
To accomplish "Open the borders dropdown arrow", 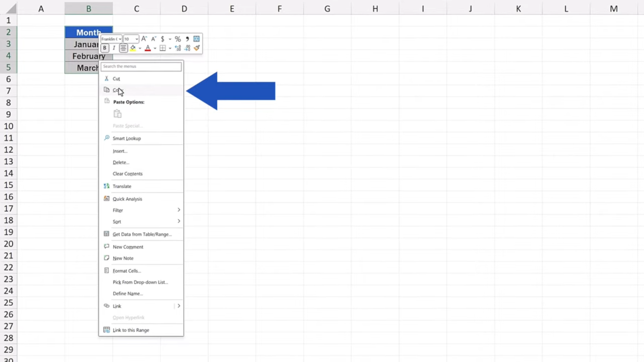I will [170, 48].
